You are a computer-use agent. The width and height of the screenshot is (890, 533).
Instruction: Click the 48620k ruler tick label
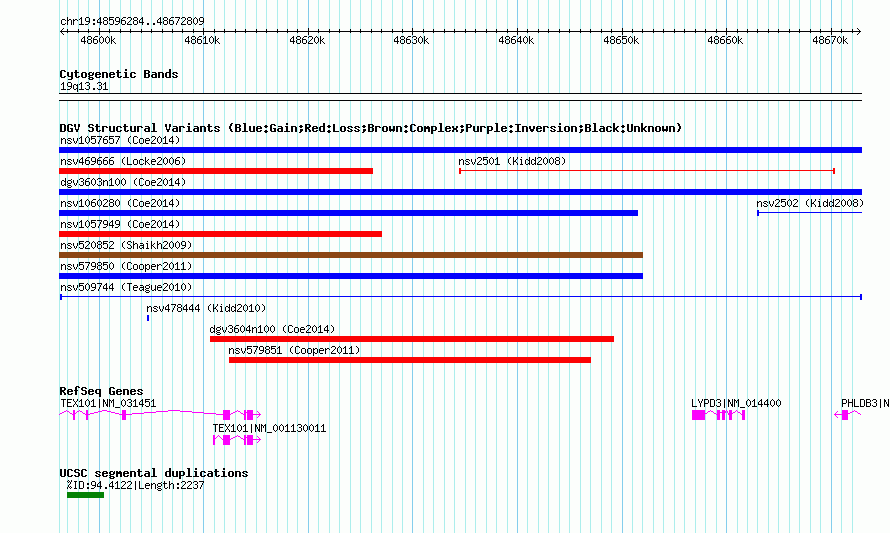click(x=307, y=40)
